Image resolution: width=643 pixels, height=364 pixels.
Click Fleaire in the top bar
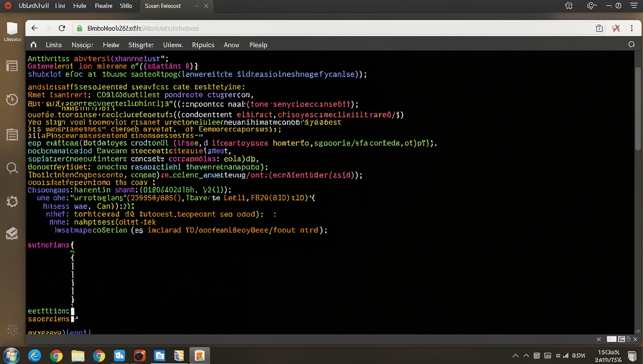(104, 6)
